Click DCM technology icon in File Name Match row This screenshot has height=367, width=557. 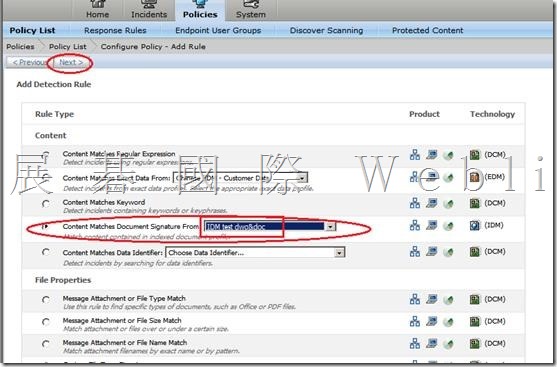tap(475, 344)
